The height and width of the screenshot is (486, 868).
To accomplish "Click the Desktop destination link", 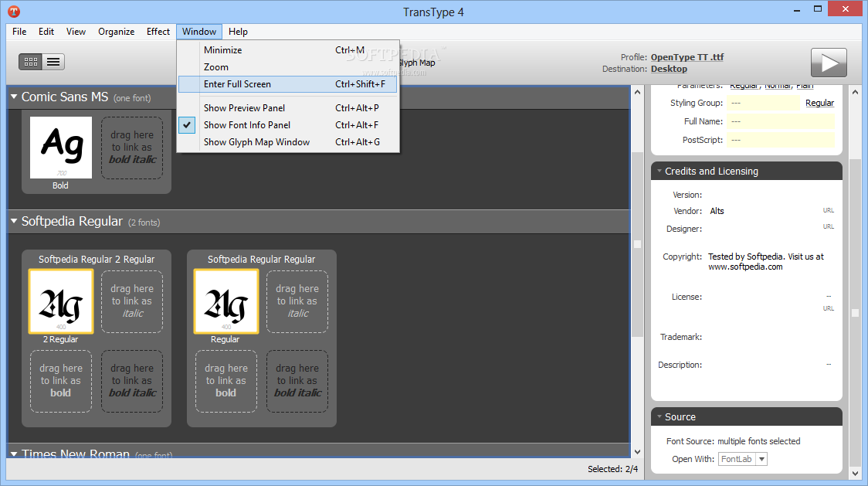I will (x=669, y=69).
